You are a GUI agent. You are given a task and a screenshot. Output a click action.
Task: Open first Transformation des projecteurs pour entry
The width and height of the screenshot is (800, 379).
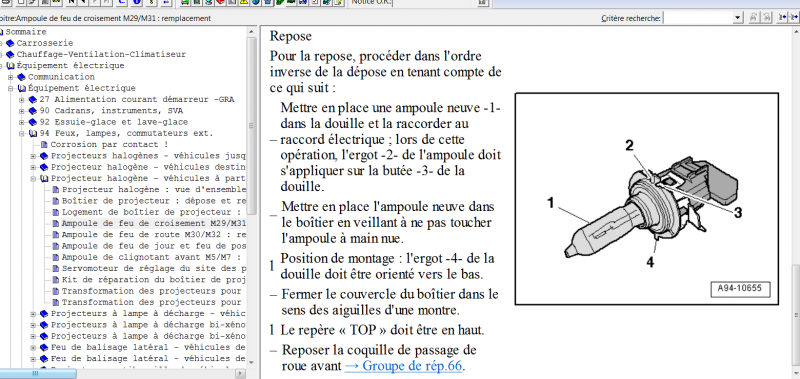[152, 291]
